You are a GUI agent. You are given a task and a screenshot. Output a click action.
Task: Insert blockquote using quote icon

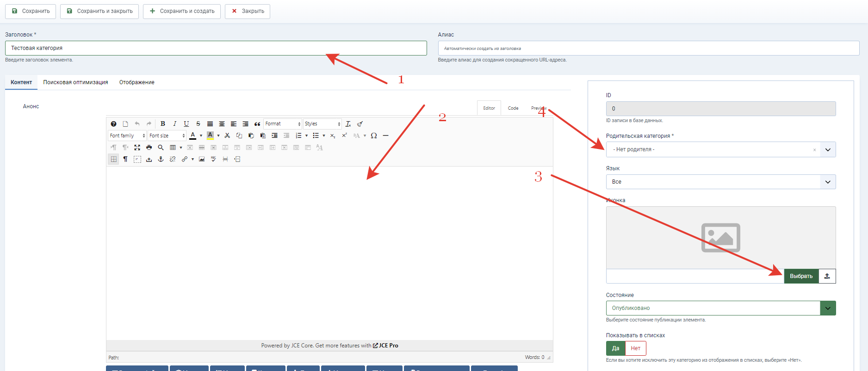pos(257,124)
